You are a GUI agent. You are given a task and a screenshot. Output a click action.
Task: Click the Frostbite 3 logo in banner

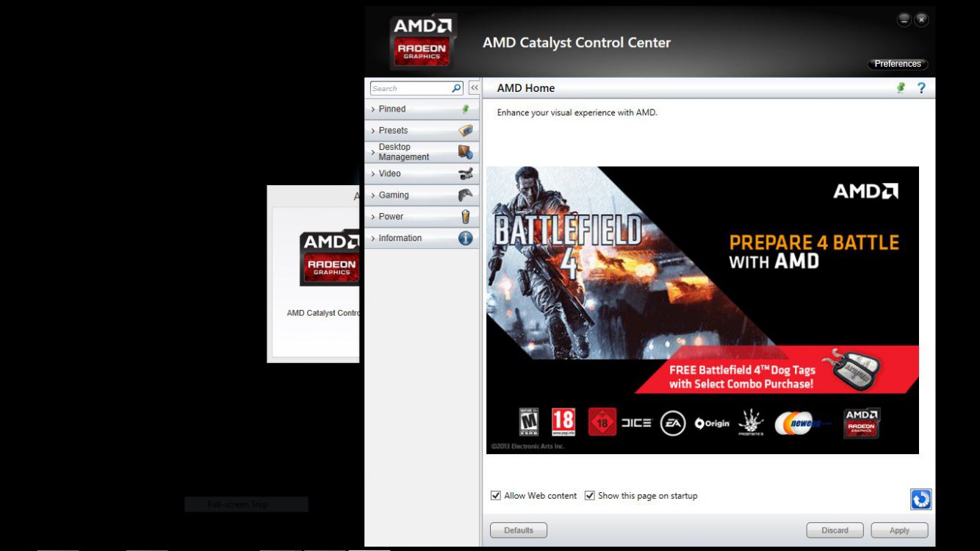751,422
